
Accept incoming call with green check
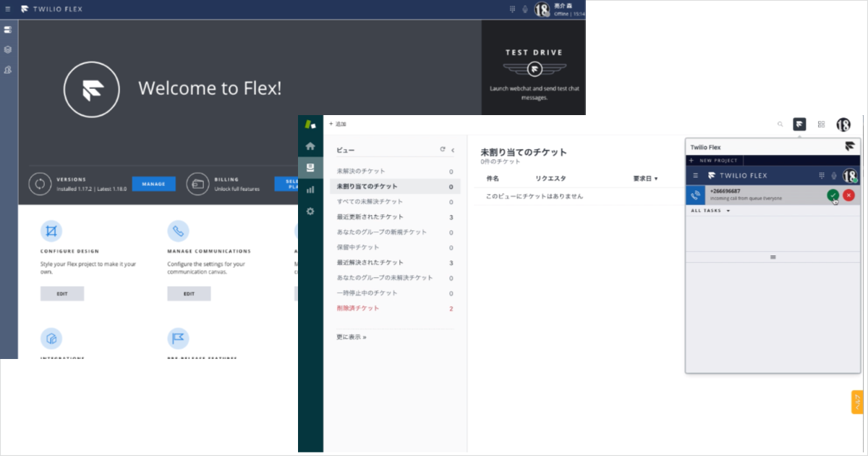(833, 195)
